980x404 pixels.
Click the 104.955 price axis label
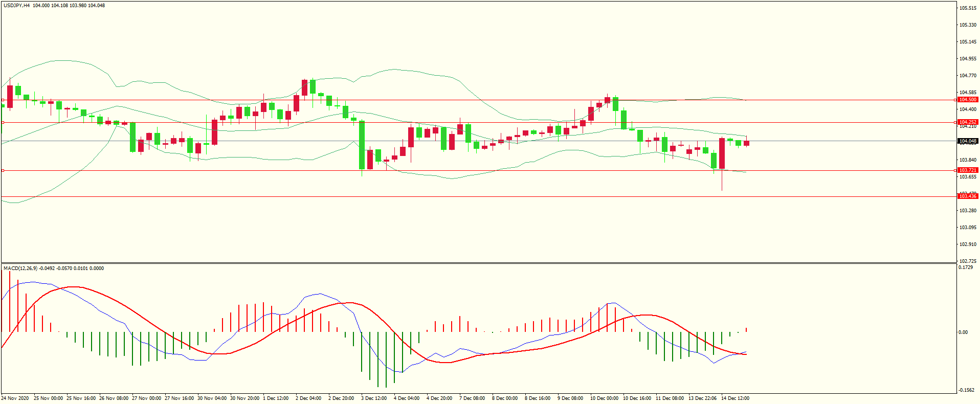point(968,59)
